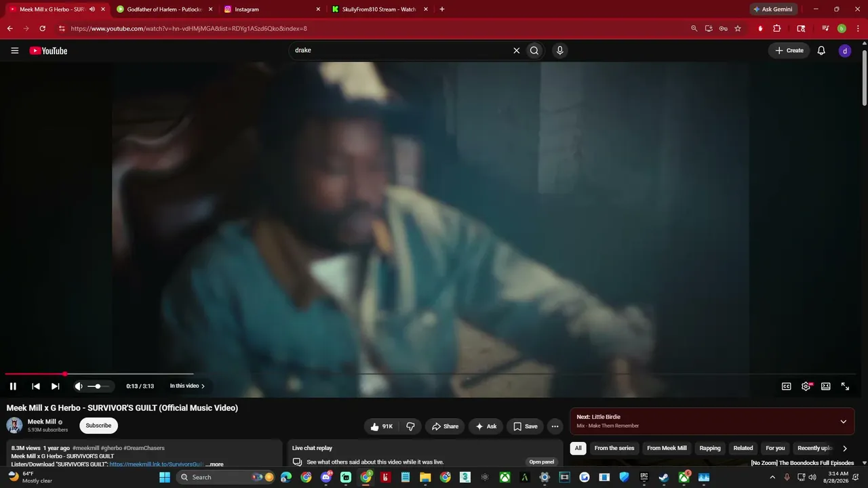Open the browser zoom magnifier icon
Viewport: 868px width, 488px height.
point(694,28)
